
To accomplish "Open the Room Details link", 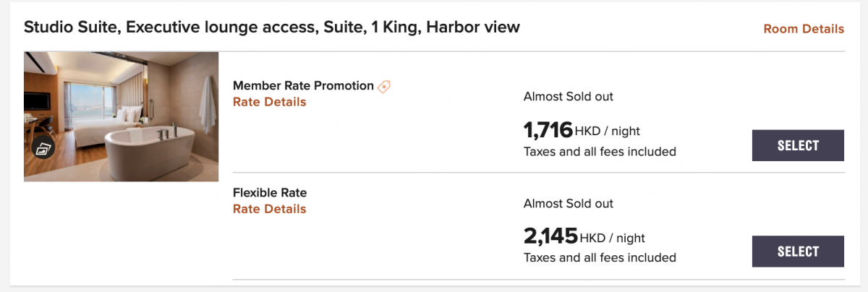I will click(804, 29).
